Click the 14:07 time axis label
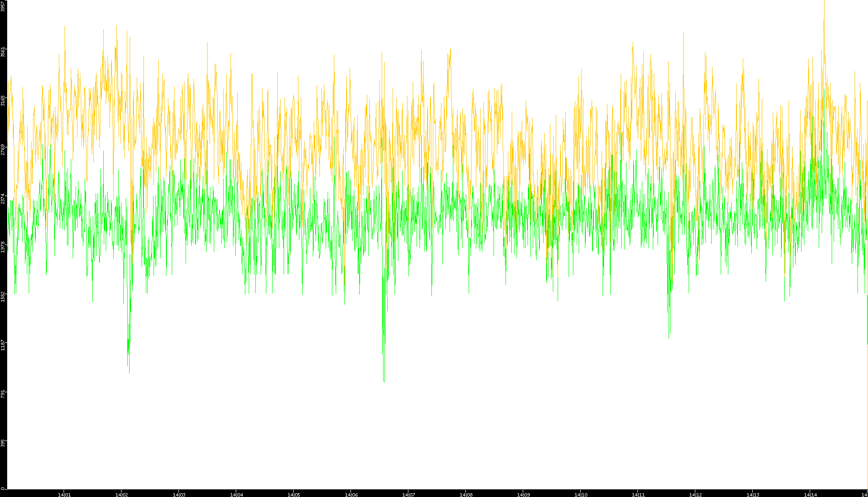Image resolution: width=868 pixels, height=497 pixels. coord(408,494)
